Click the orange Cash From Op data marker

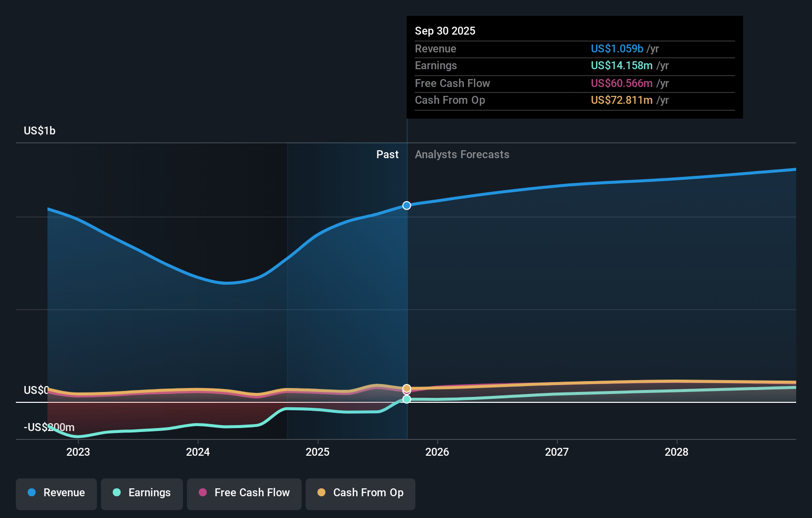click(406, 388)
